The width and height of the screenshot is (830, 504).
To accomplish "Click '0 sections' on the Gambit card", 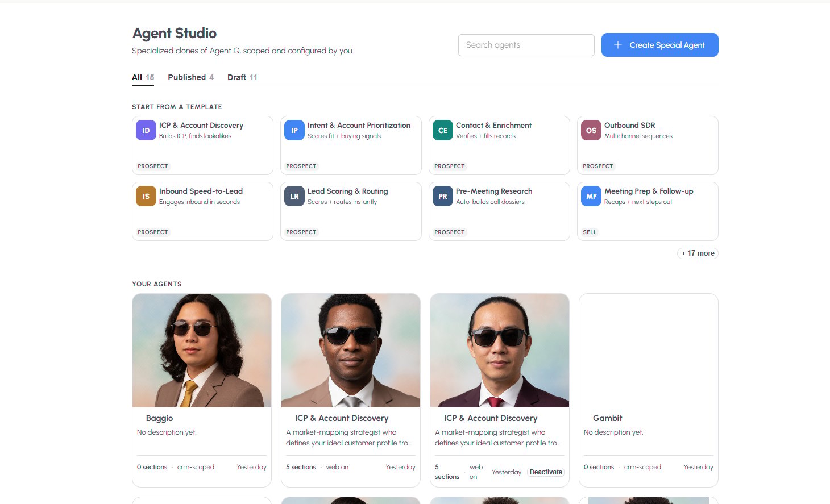I will coord(599,467).
